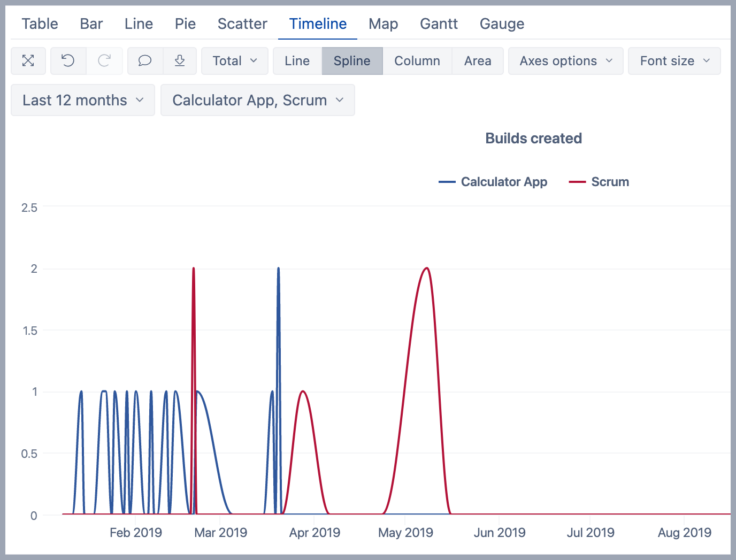The image size is (736, 560).
Task: Open the Font size dropdown
Action: pyautogui.click(x=674, y=61)
